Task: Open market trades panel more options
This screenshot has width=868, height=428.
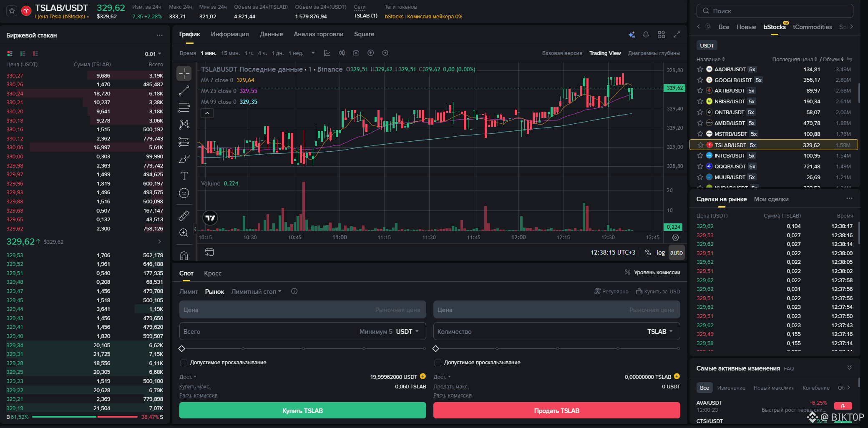Action: [x=849, y=198]
